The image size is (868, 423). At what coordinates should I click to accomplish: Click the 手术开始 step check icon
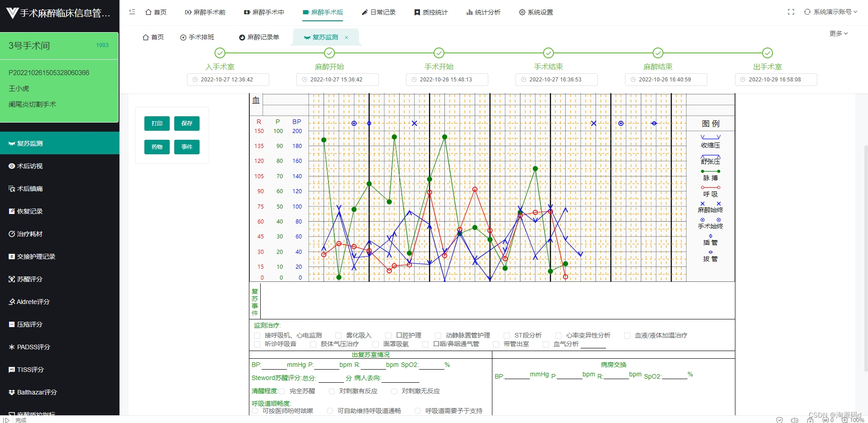pyautogui.click(x=439, y=53)
